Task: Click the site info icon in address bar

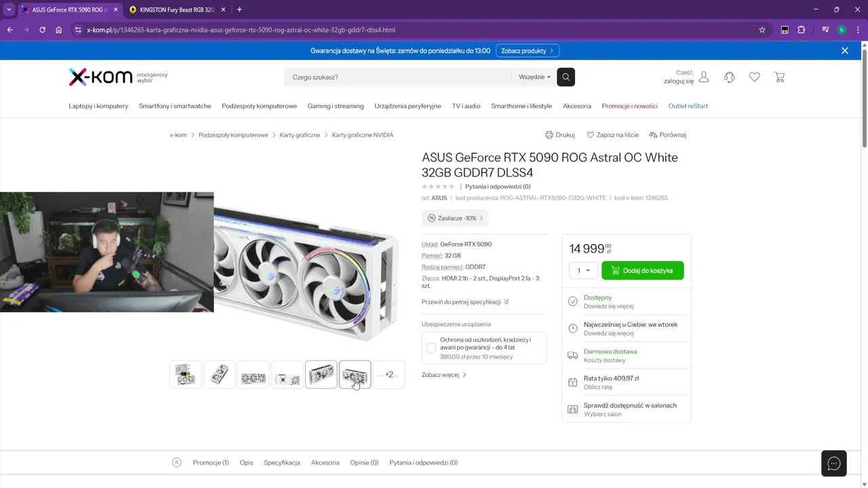Action: point(78,30)
